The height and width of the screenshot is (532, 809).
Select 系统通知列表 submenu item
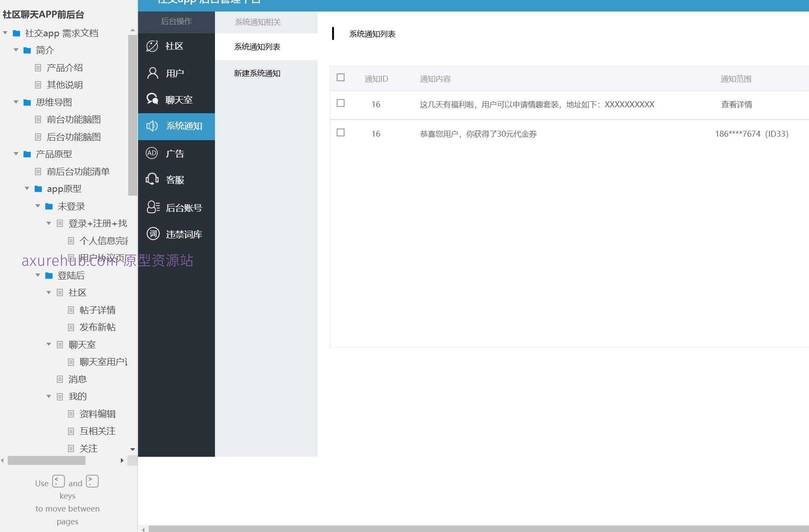pyautogui.click(x=257, y=47)
